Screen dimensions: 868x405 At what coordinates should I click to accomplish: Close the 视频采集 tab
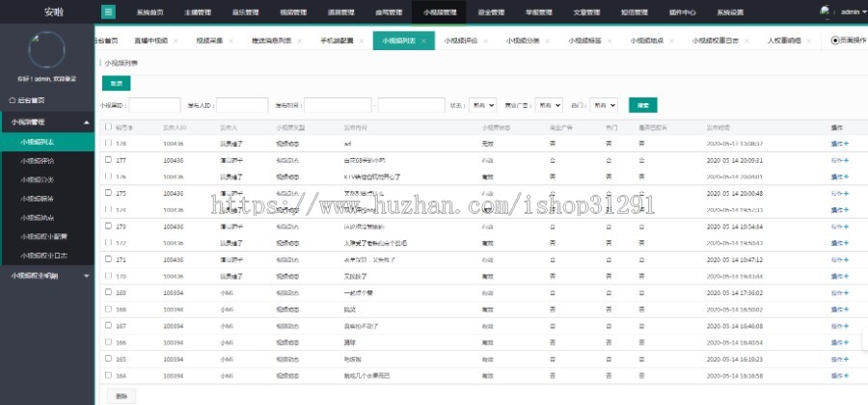(231, 40)
